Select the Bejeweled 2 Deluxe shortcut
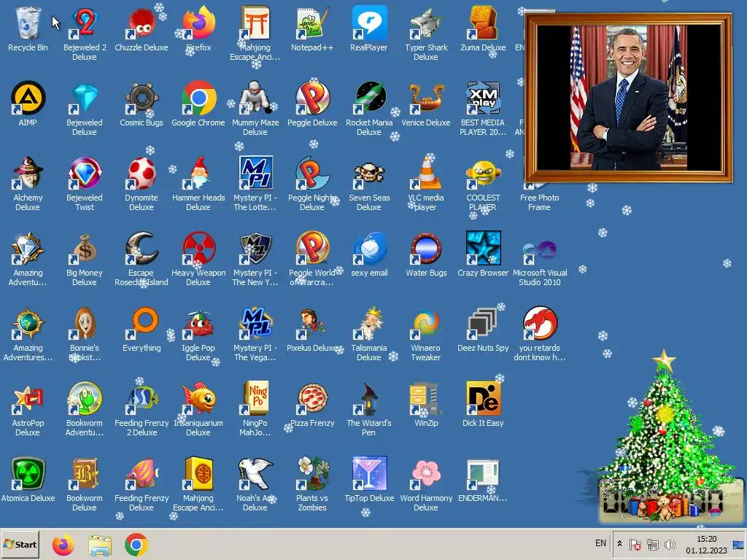Screen dimensions: 747x560 coord(85,23)
